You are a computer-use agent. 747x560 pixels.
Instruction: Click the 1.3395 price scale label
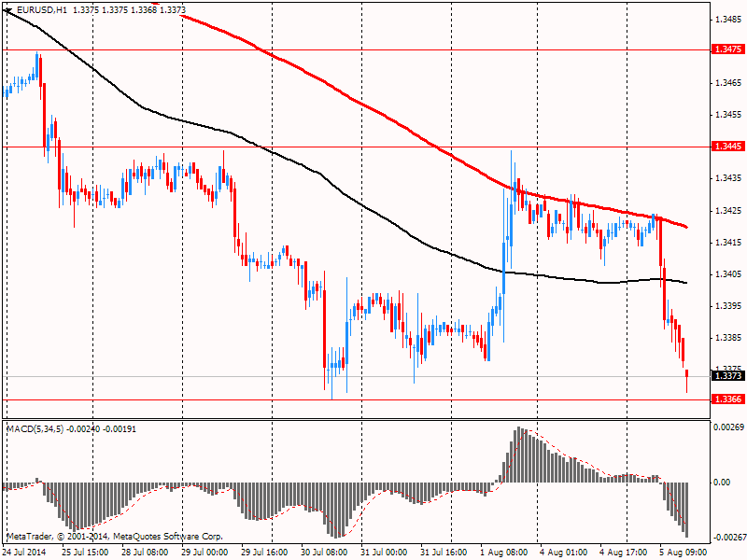(729, 306)
